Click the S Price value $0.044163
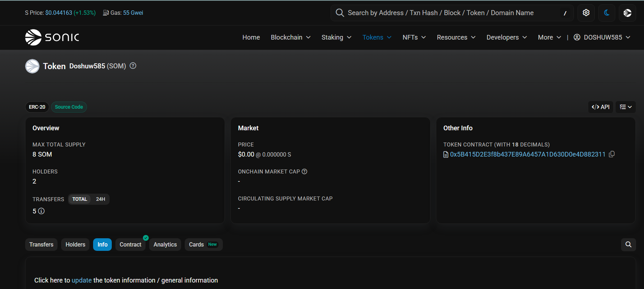 pos(59,13)
